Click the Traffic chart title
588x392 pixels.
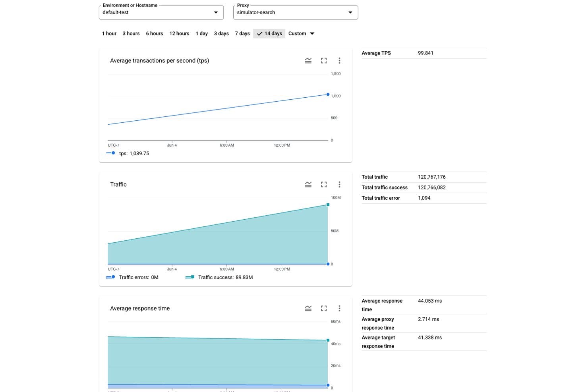coord(118,185)
